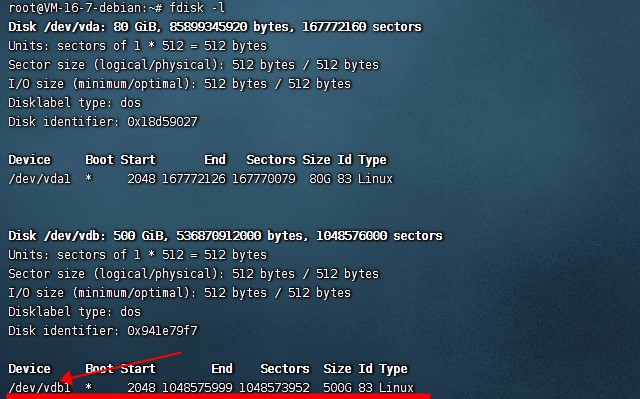
Task: Click the 'Linux' type in /dev/vda1 row
Action: tap(375, 179)
